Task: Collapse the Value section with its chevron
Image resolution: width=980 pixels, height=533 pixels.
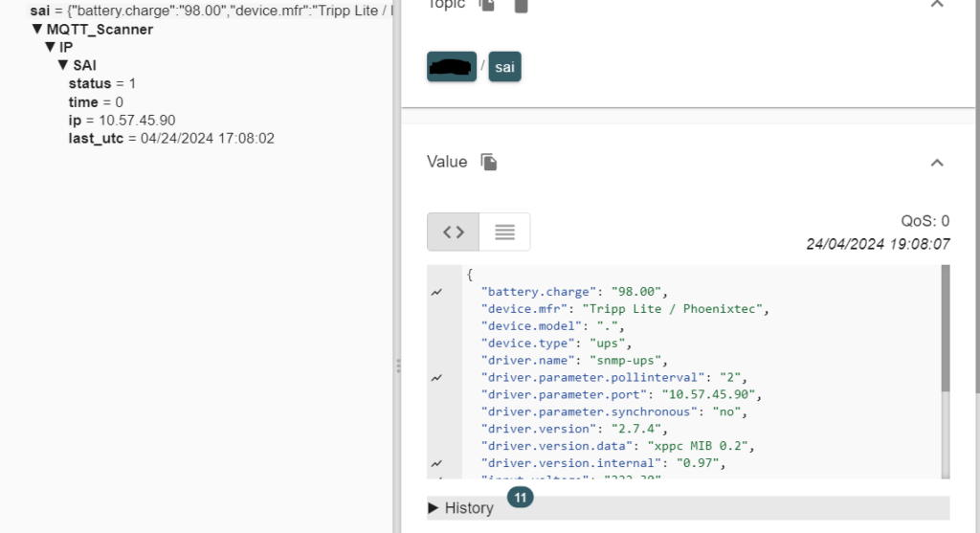Action: [937, 163]
